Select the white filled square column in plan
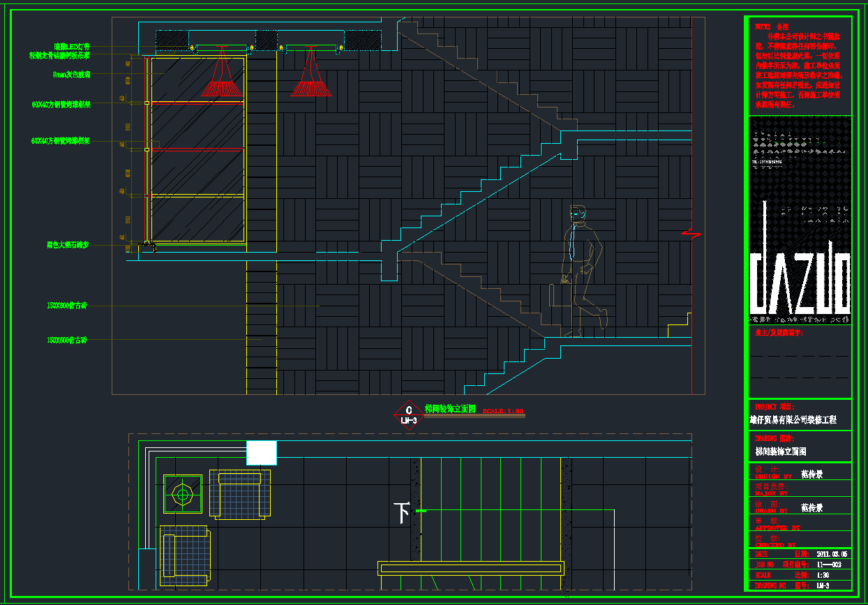 tap(262, 453)
